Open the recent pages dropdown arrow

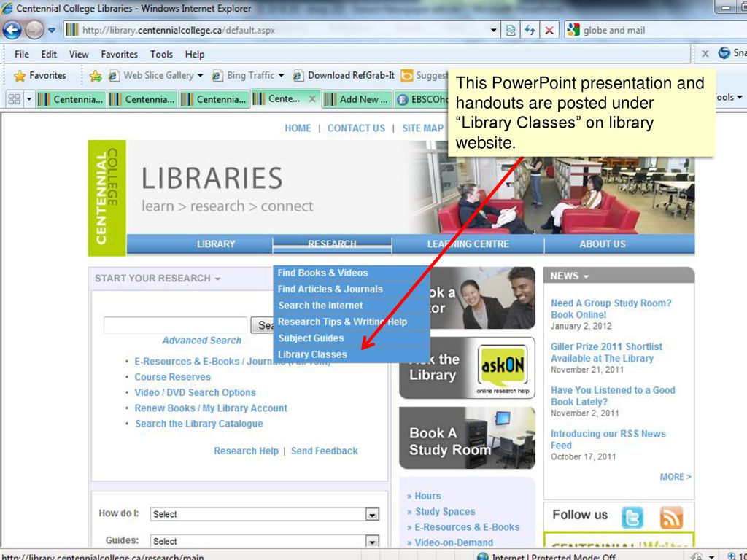click(52, 31)
